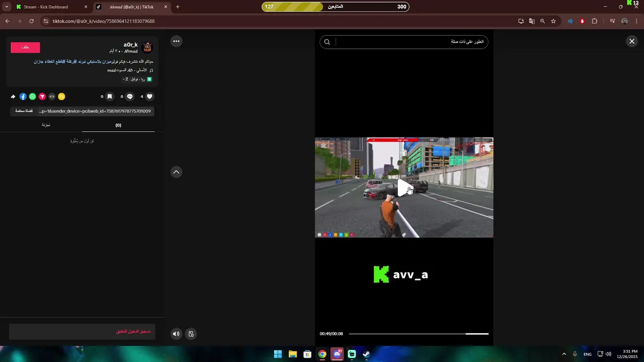The height and width of the screenshot is (362, 644).
Task: Mute the video with speaker icon
Action: [176, 334]
